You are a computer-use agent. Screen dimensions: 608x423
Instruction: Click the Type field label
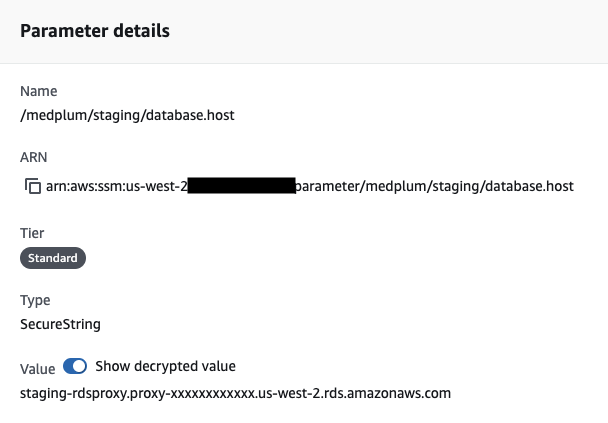pyautogui.click(x=35, y=300)
